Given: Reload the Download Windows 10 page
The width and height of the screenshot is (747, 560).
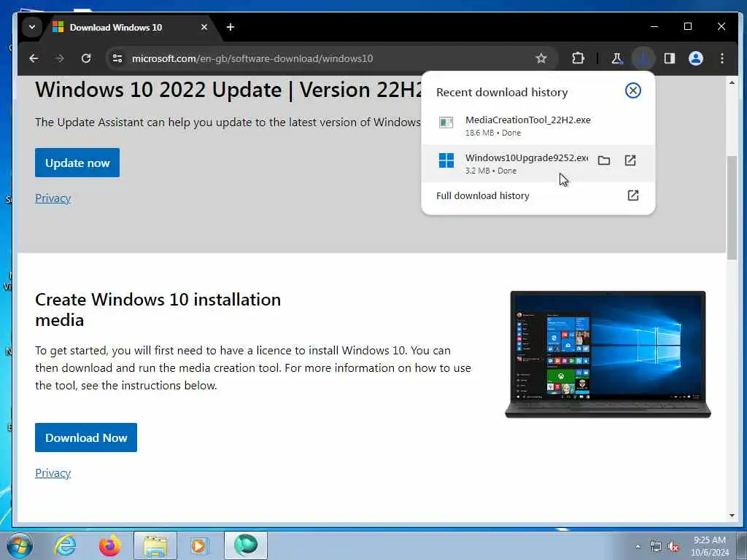Looking at the screenshot, I should click(86, 58).
